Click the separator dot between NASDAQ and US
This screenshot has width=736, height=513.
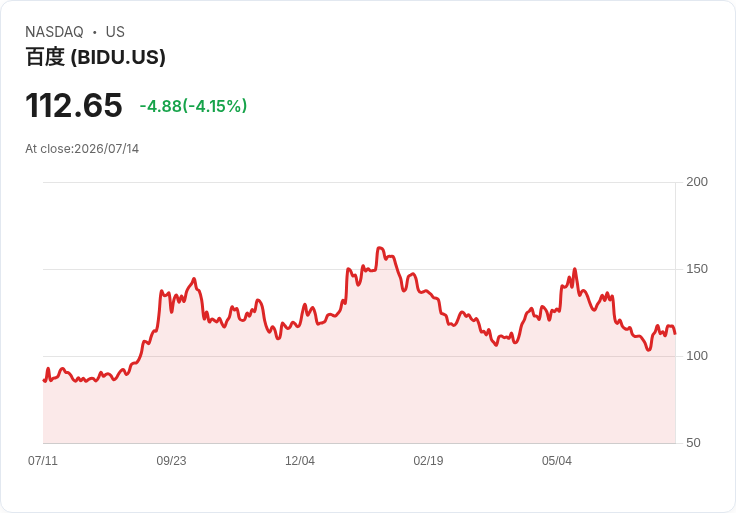coord(94,32)
